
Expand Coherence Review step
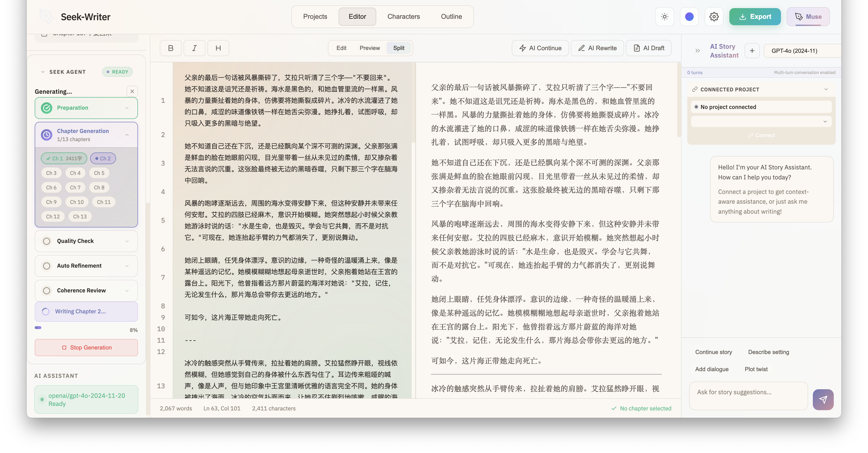(x=127, y=291)
